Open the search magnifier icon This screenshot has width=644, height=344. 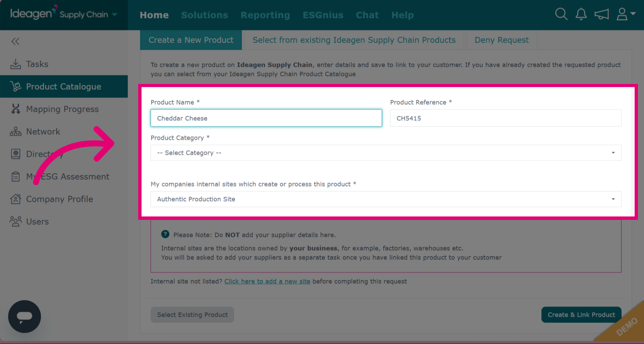pos(561,14)
